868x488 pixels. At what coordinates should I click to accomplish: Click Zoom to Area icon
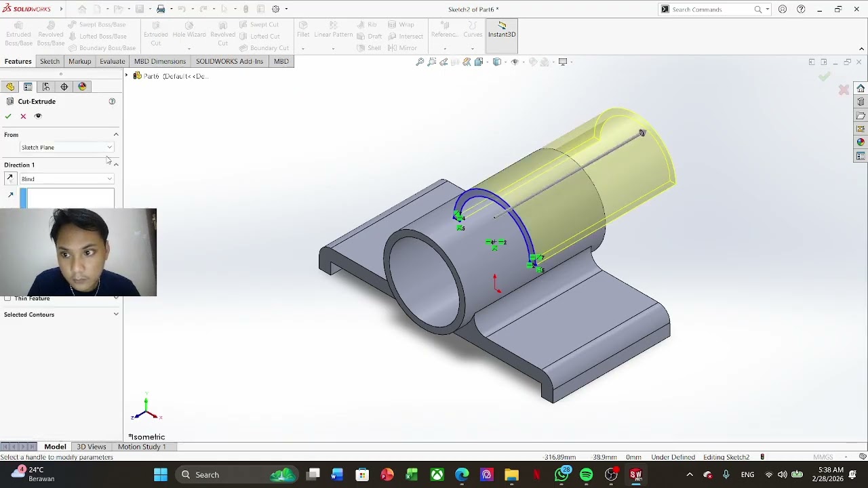432,62
